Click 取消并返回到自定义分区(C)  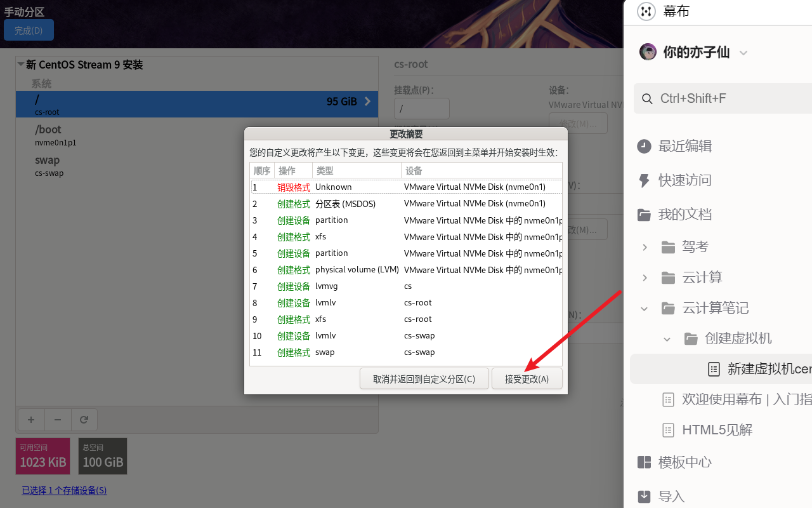click(424, 378)
